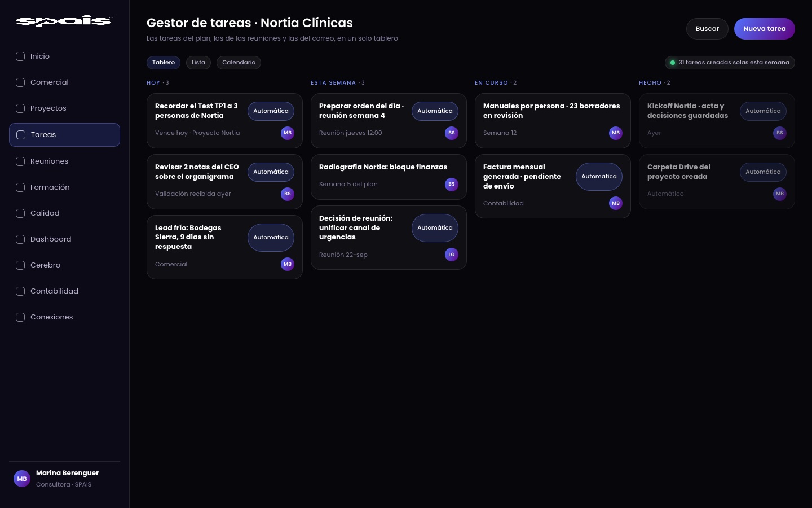812x508 pixels.
Task: Click the square icon beside Proyectos
Action: click(x=20, y=108)
